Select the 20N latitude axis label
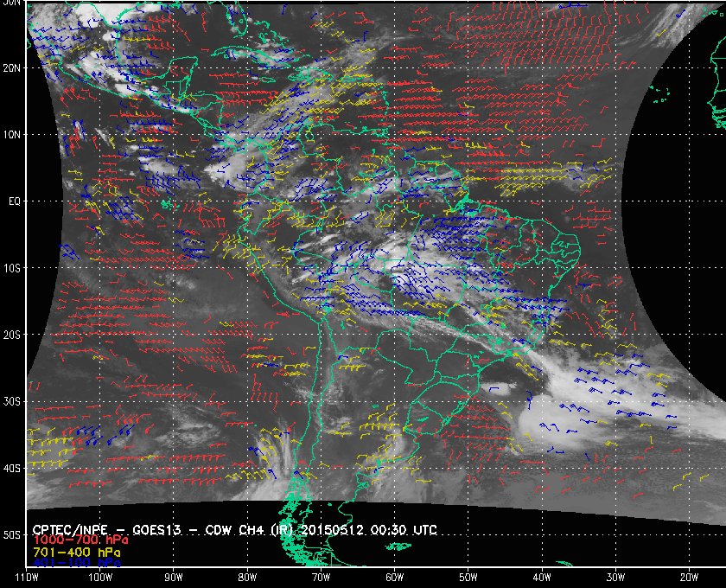Screen dimensions: 726x588 [x=11, y=68]
